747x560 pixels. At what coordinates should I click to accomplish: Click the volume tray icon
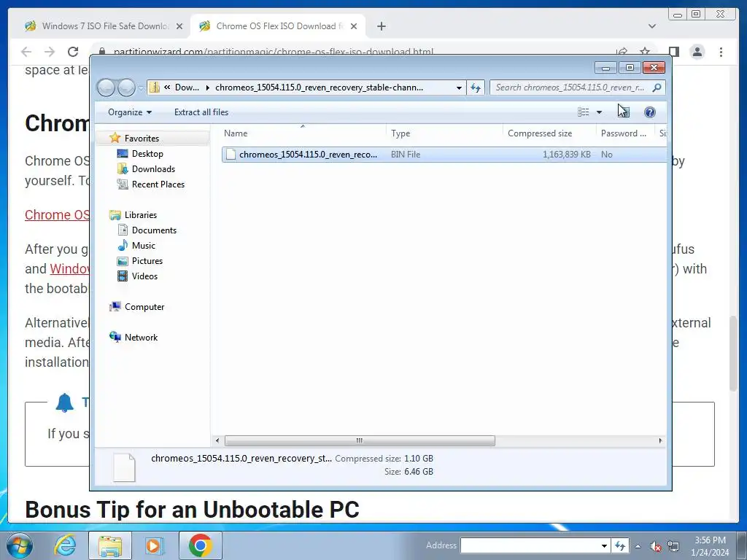[656, 545]
